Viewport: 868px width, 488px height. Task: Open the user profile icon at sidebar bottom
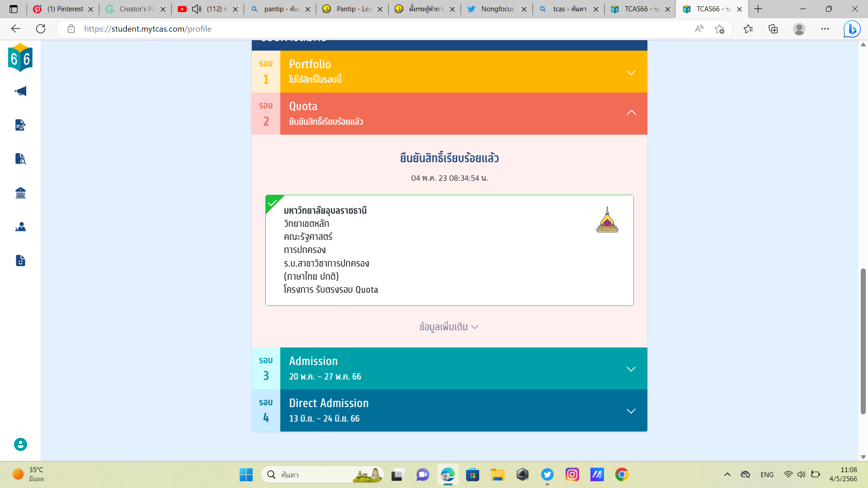[20, 445]
